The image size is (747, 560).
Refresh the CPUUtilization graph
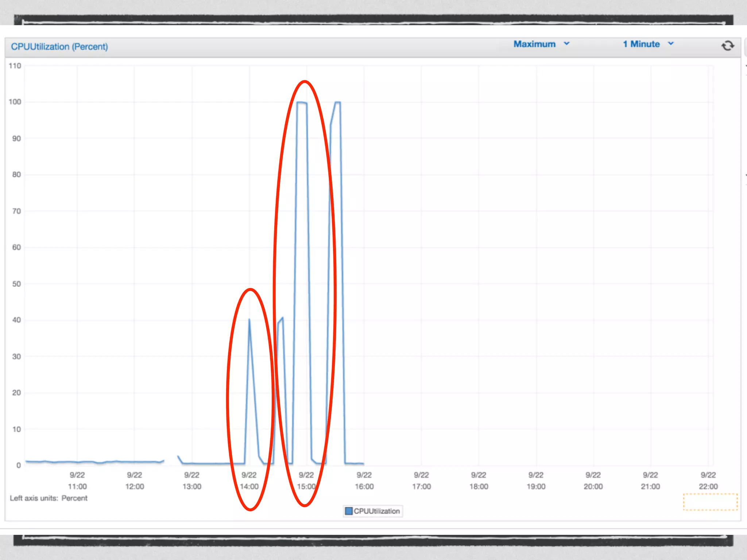(727, 46)
